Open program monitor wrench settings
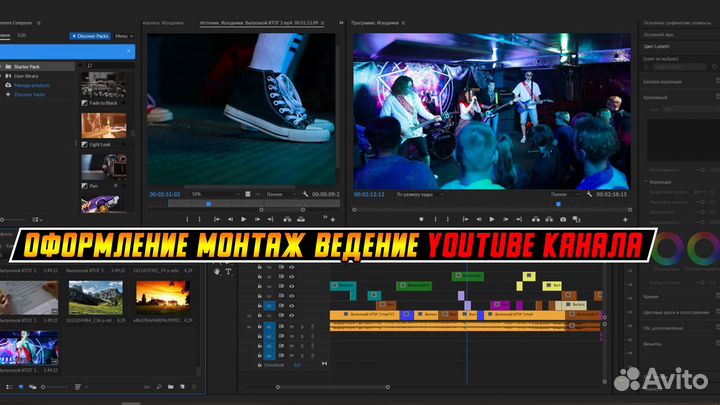The height and width of the screenshot is (405, 720). click(590, 193)
